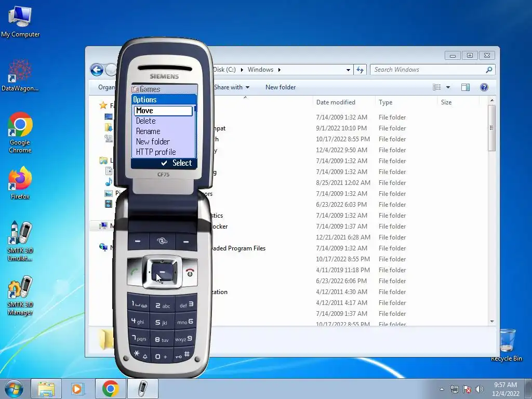Change view using the view icon

(x=436, y=87)
